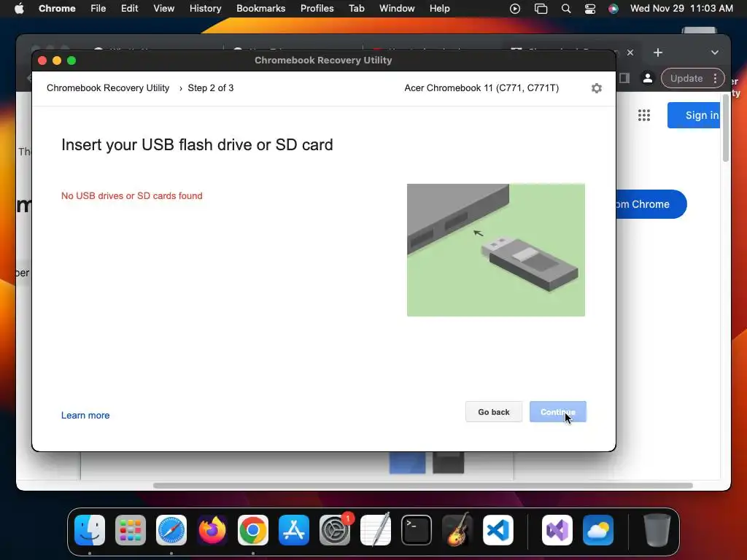Open the File menu
The width and height of the screenshot is (747, 560).
coord(98,9)
